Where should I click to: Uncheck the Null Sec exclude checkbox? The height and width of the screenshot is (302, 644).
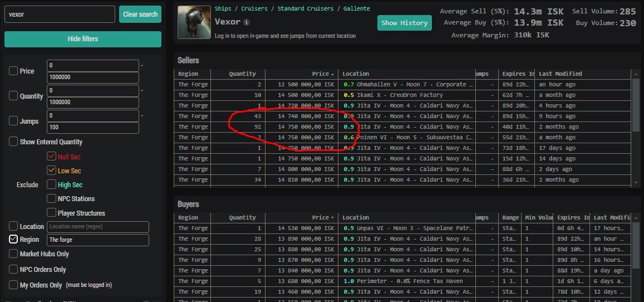[x=51, y=156]
